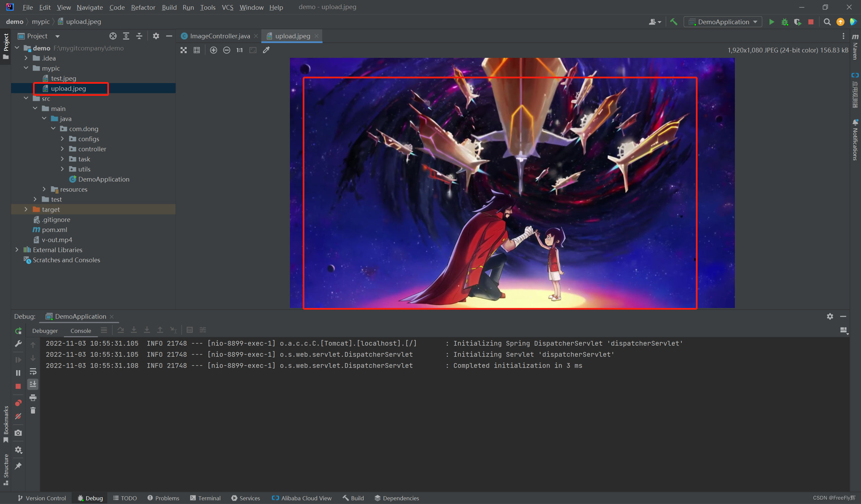This screenshot has width=861, height=504.
Task: Pick a pixel color with the eyedropper tool
Action: 266,50
